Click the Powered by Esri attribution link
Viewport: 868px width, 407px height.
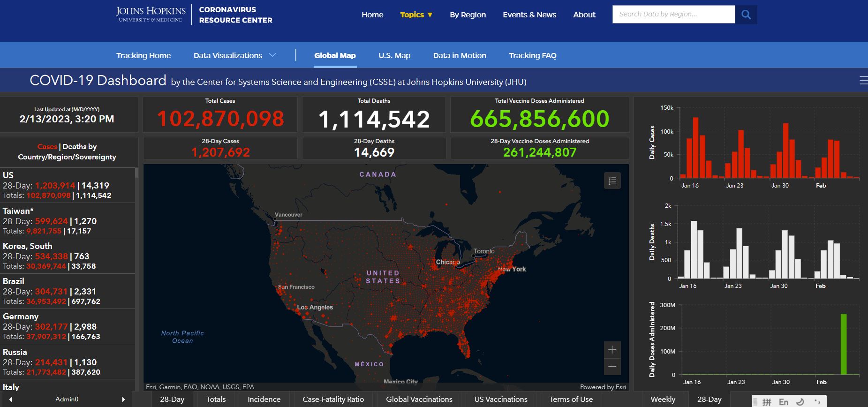603,387
